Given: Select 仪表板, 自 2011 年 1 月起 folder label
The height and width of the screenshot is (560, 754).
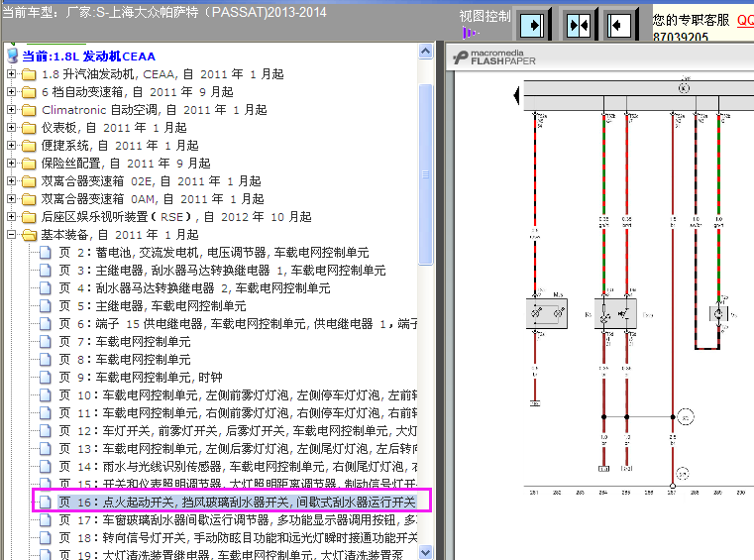Looking at the screenshot, I should [x=114, y=128].
